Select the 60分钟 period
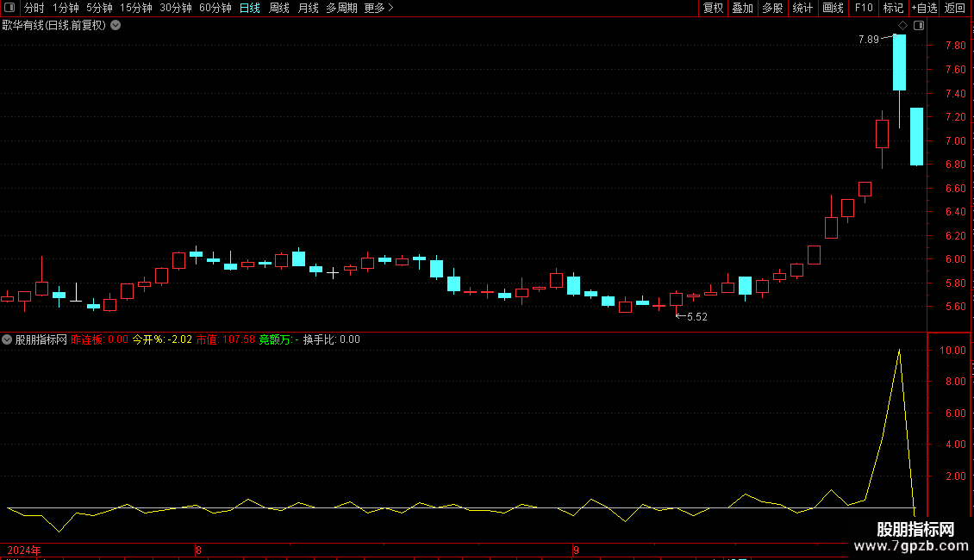 tap(215, 8)
